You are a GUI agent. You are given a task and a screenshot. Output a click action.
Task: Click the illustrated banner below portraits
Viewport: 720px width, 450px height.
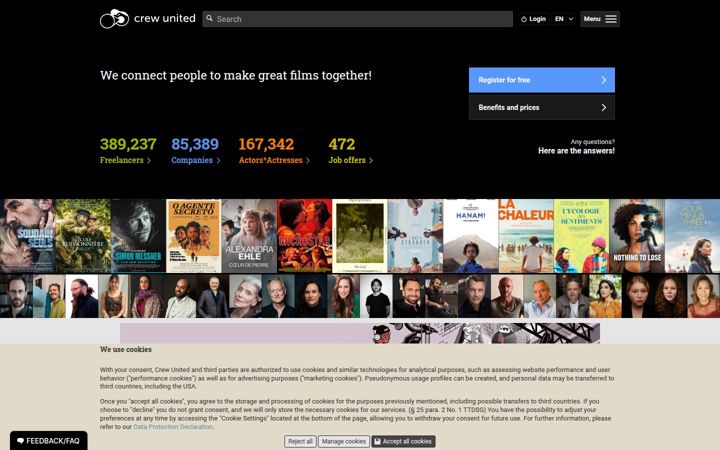[x=360, y=333]
